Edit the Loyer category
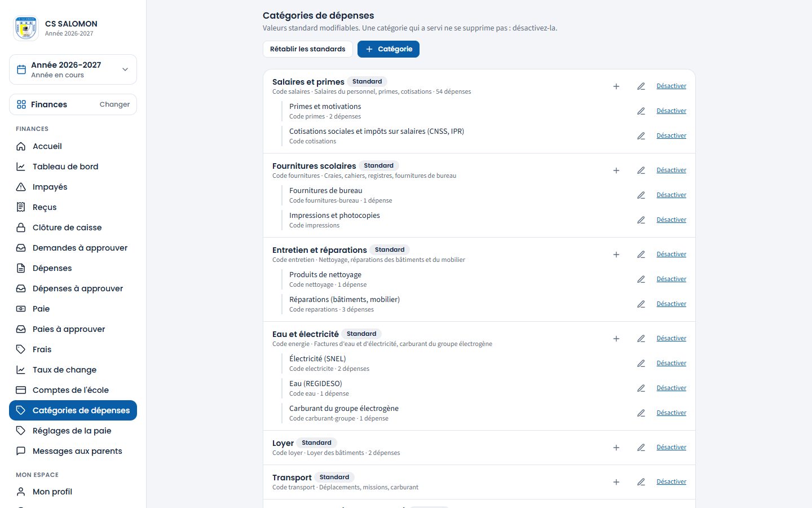Screen dimensions: 812x508 pyautogui.click(x=641, y=448)
